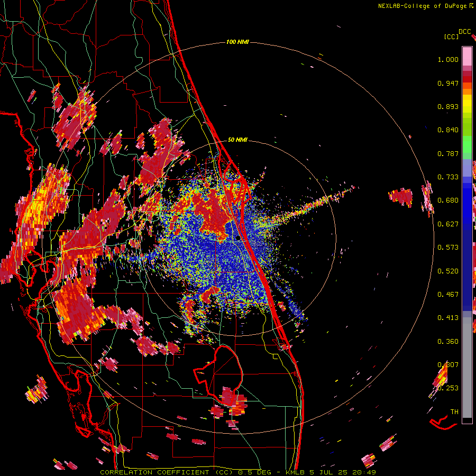The width and height of the screenshot is (476, 476).
Task: Select the 50 NMI range ring label
Action: coord(237,140)
